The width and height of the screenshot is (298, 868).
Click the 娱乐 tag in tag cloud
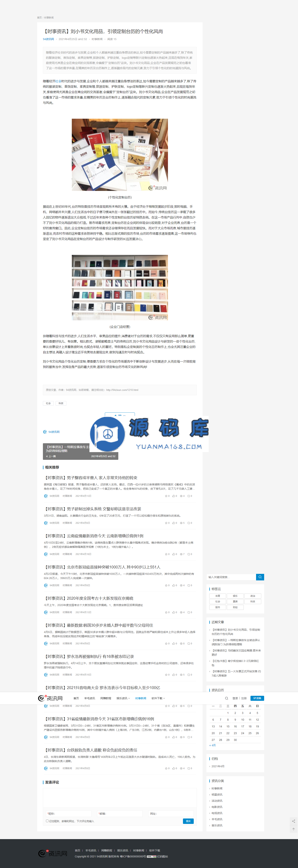(x=235, y=596)
